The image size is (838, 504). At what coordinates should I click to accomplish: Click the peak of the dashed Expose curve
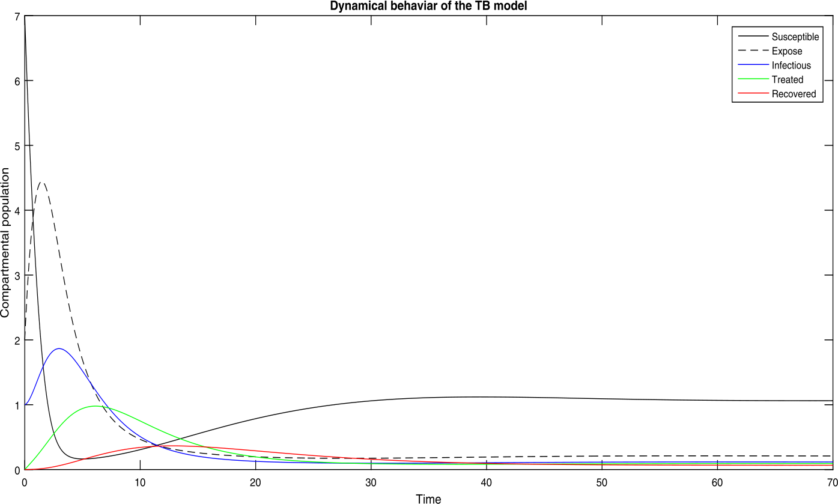pos(41,182)
